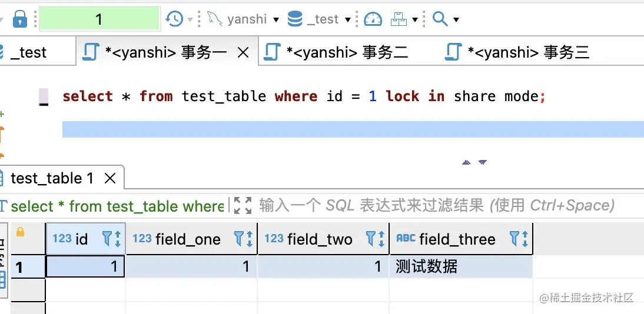Click the green transaction count field showing 1
Screen dimensions: 644x314
coord(99,19)
